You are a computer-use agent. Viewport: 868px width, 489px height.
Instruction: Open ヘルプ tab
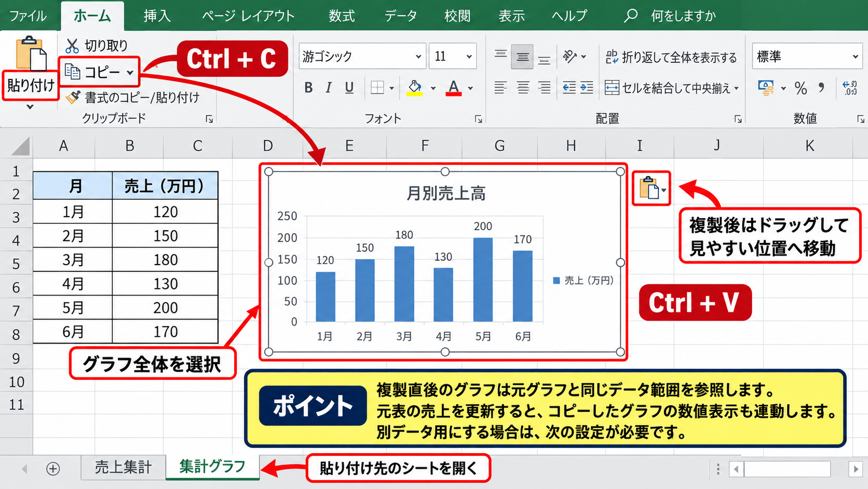[569, 16]
